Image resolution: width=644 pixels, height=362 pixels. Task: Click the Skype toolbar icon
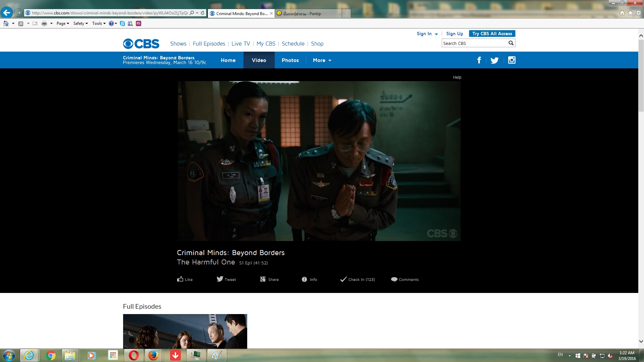pos(122,23)
